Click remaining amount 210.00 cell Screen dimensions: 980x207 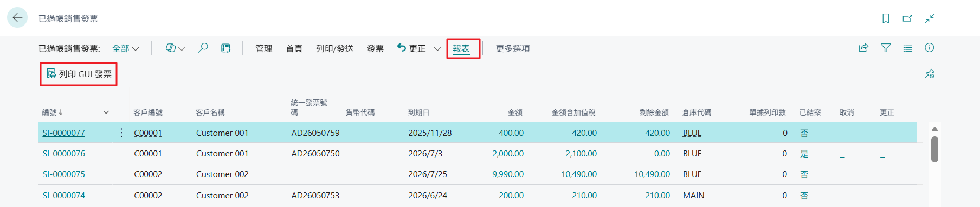(657, 195)
